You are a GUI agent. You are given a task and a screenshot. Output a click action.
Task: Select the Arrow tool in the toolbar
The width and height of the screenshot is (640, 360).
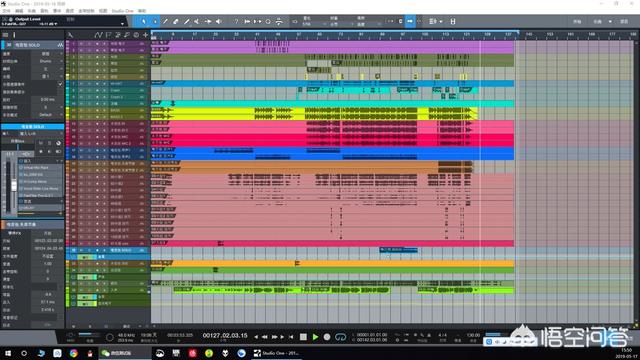pos(144,21)
